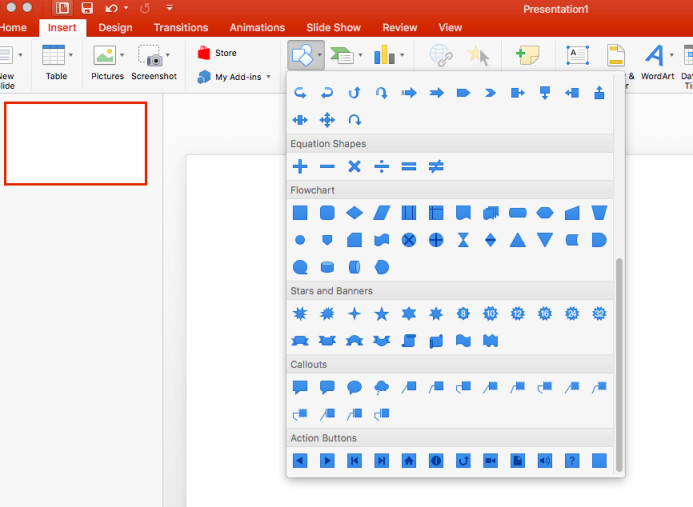The image size is (693, 507).
Task: Choose the Quad Arrow shape
Action: [x=327, y=120]
